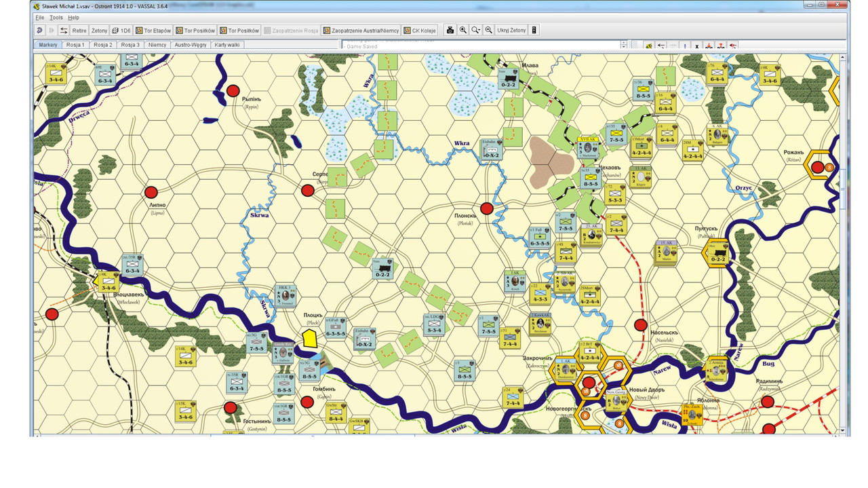The image size is (868, 488).
Task: Switch to the Rosja 2 tab
Action: 103,45
